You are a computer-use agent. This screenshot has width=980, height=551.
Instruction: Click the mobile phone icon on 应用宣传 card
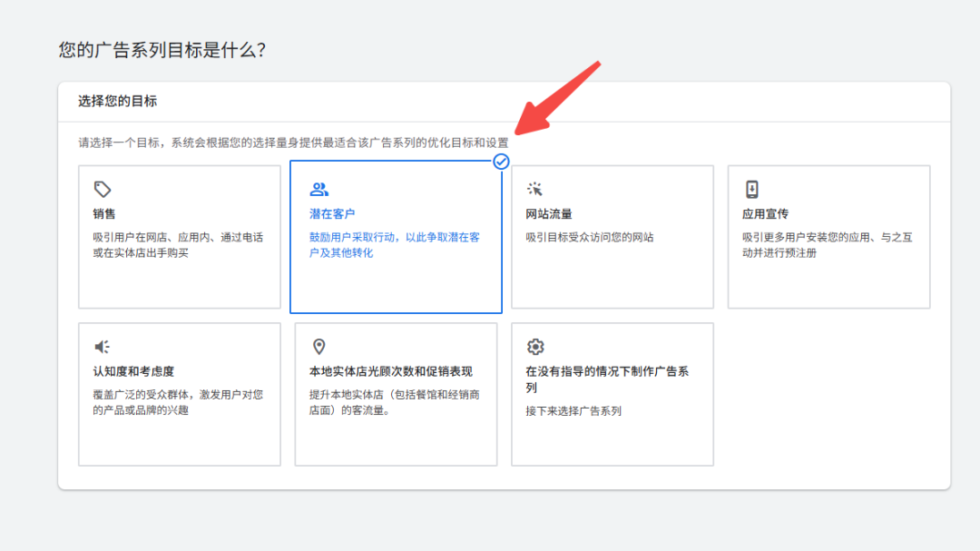(x=751, y=189)
